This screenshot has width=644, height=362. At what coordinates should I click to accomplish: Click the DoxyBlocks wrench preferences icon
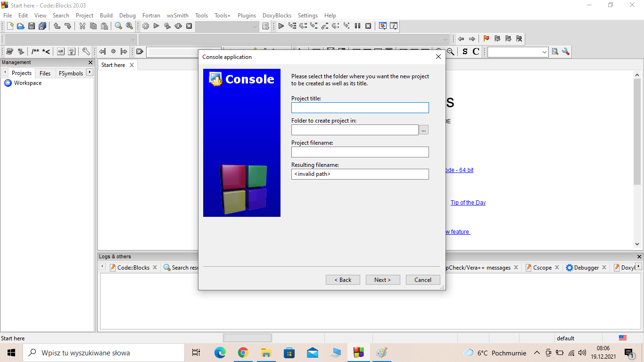[86, 51]
